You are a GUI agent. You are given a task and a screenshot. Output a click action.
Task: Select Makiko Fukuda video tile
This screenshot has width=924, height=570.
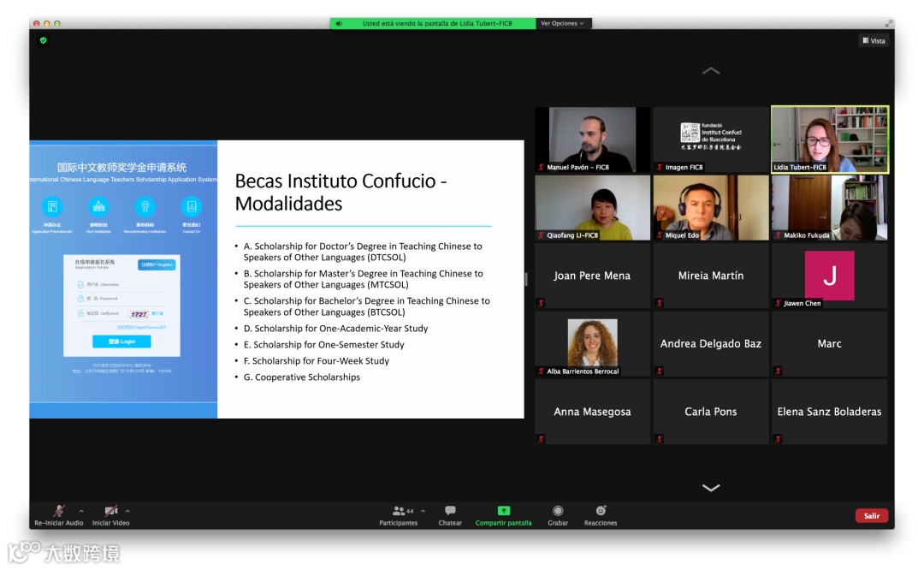[x=829, y=207]
